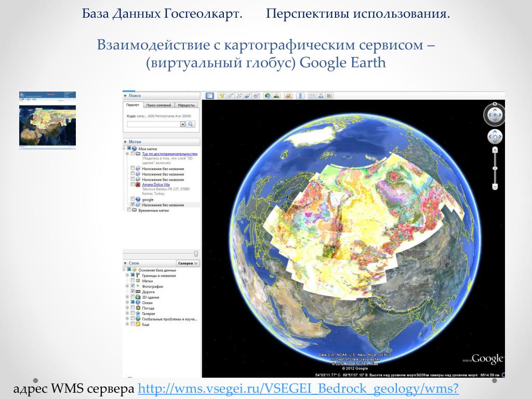Toggle the Границы и названия checkbox

(132, 275)
